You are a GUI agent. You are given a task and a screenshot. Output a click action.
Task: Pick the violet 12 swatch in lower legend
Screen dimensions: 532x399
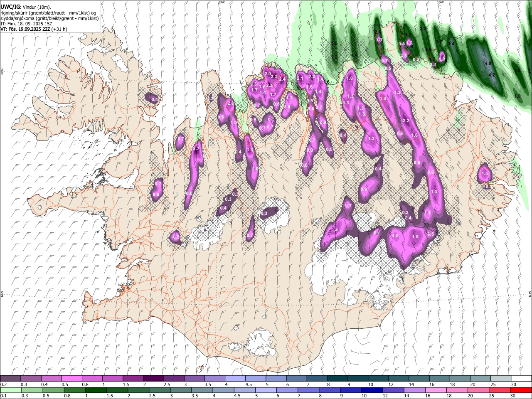393,390
